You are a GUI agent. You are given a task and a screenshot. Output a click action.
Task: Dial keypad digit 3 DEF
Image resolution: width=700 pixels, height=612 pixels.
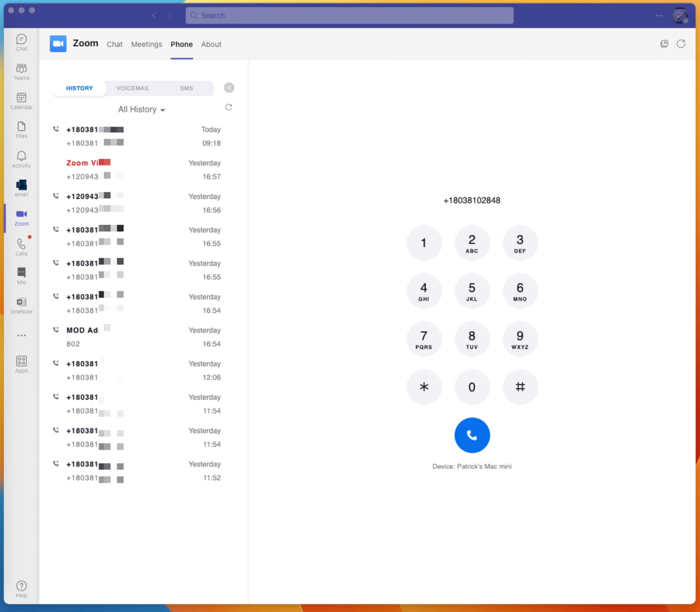click(x=520, y=243)
